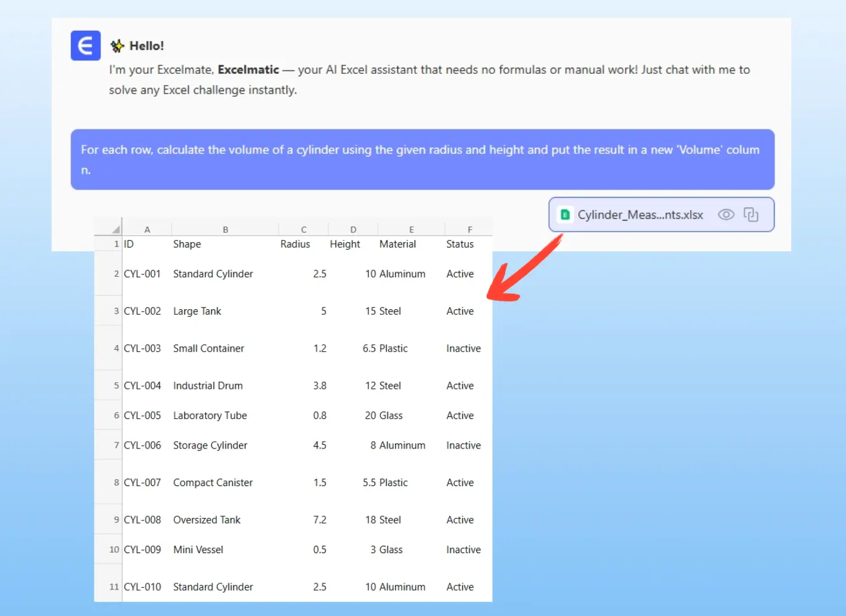Select column D header above Height
The width and height of the screenshot is (846, 616).
(353, 229)
